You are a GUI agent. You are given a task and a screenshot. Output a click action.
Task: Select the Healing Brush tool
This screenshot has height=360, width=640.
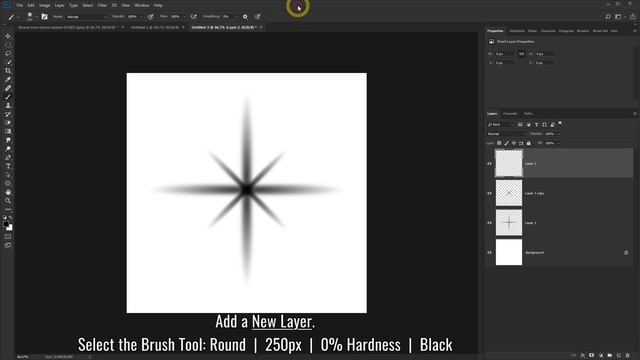tap(8, 88)
